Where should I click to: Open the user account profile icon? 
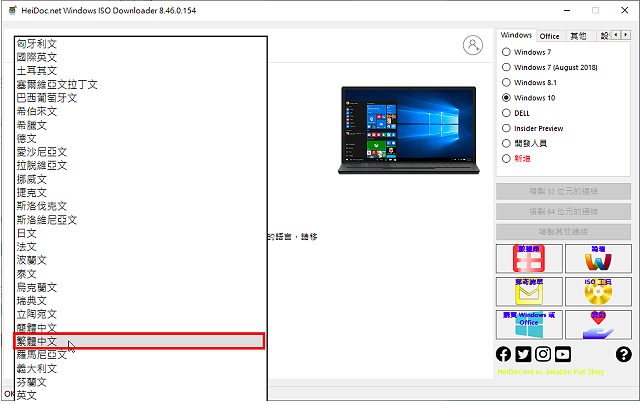(473, 45)
